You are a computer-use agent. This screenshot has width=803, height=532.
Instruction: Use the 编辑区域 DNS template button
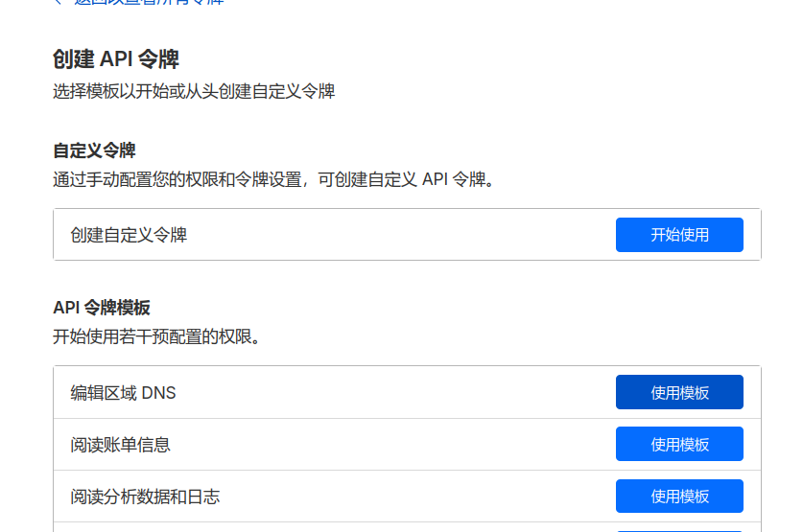click(679, 392)
